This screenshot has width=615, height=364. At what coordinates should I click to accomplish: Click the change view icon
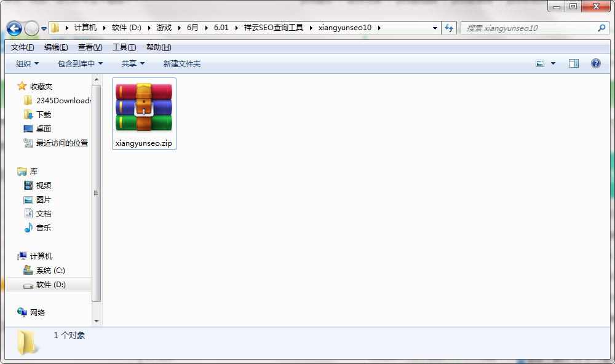(540, 63)
